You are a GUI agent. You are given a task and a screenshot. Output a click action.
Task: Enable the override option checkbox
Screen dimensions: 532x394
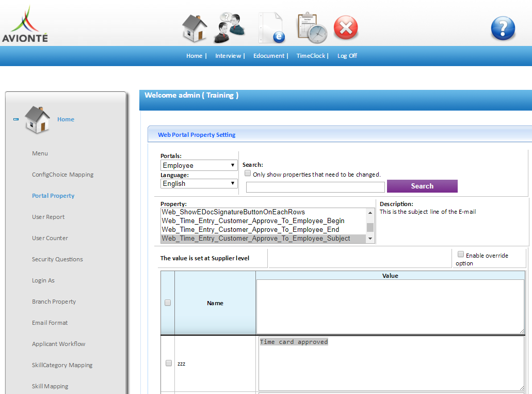click(460, 254)
